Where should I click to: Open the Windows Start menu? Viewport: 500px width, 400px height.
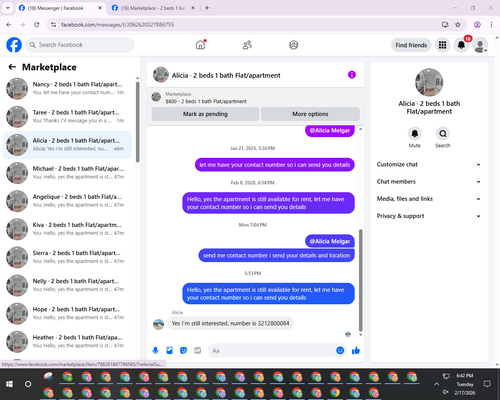coord(9,384)
